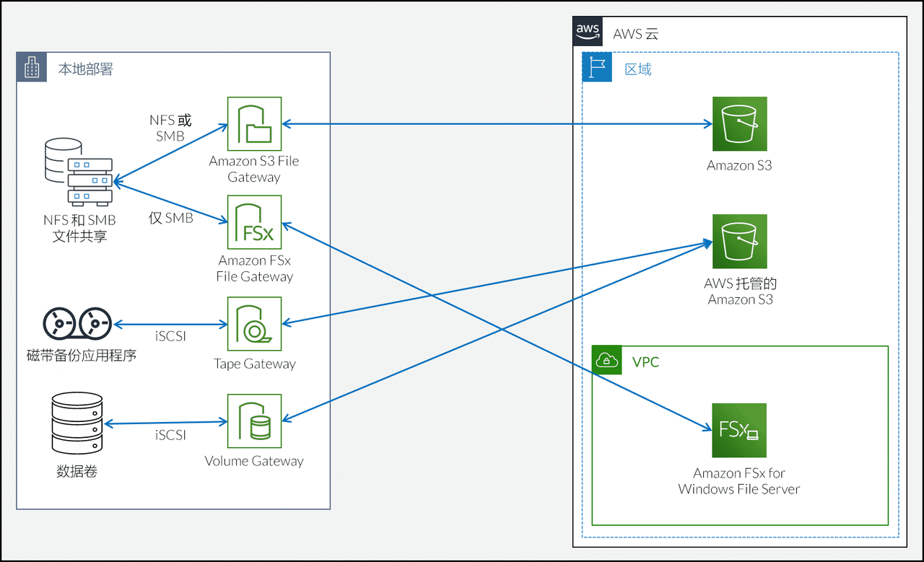The height and width of the screenshot is (562, 924).
Task: Click the tape reel icon for 磁带备份应用程序
Action: tap(77, 324)
